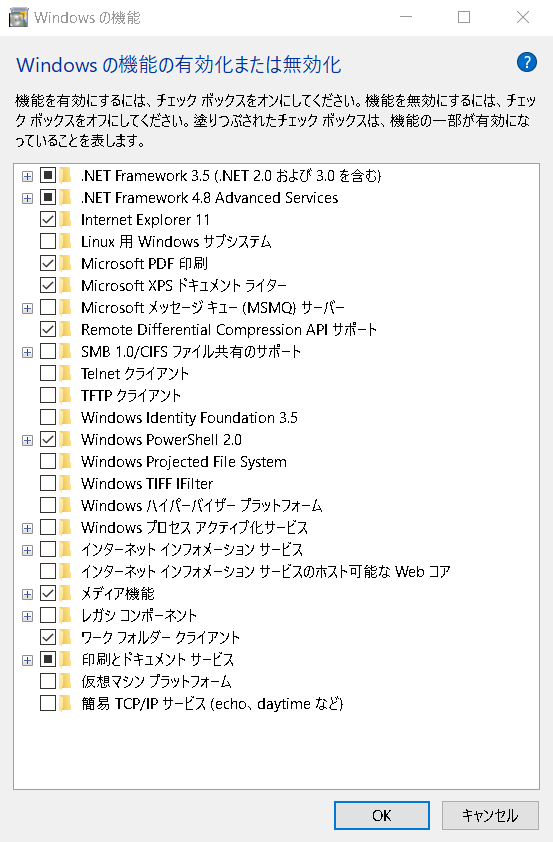Expand Windows PowerShell 2.0 node
The height and width of the screenshot is (842, 553).
click(27, 440)
